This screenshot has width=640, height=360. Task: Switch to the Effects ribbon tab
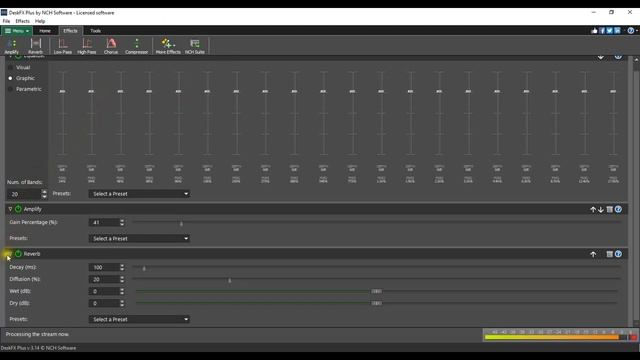coord(70,31)
